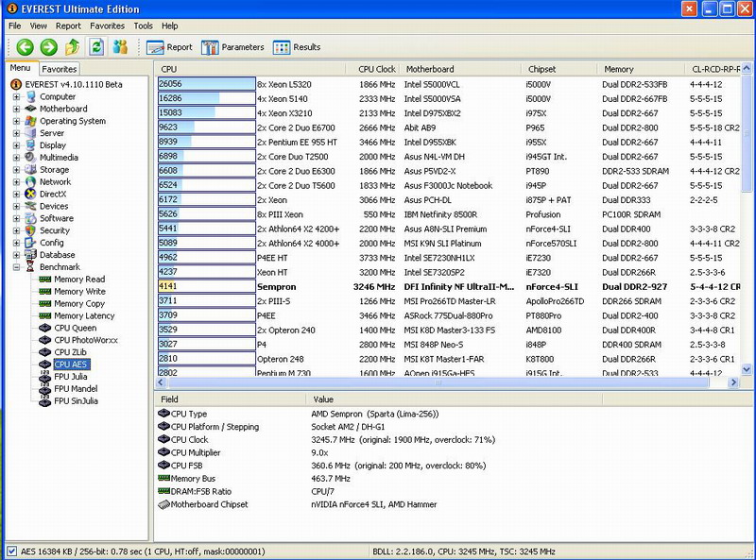Open the FPU Julia benchmark item
The width and height of the screenshot is (756, 560).
[70, 377]
